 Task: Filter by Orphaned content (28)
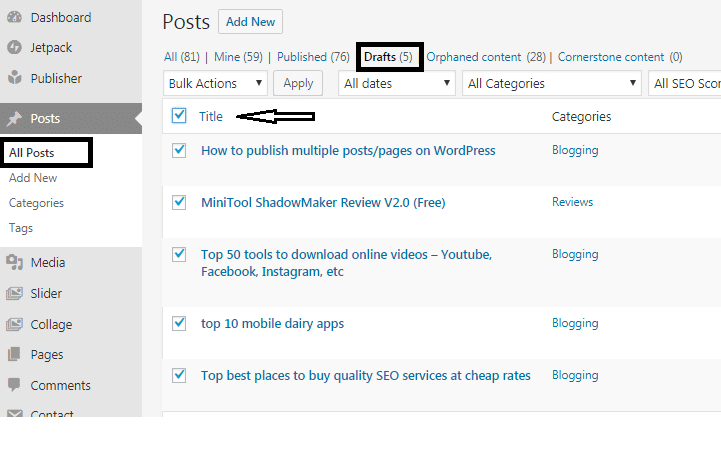pyautogui.click(x=486, y=57)
